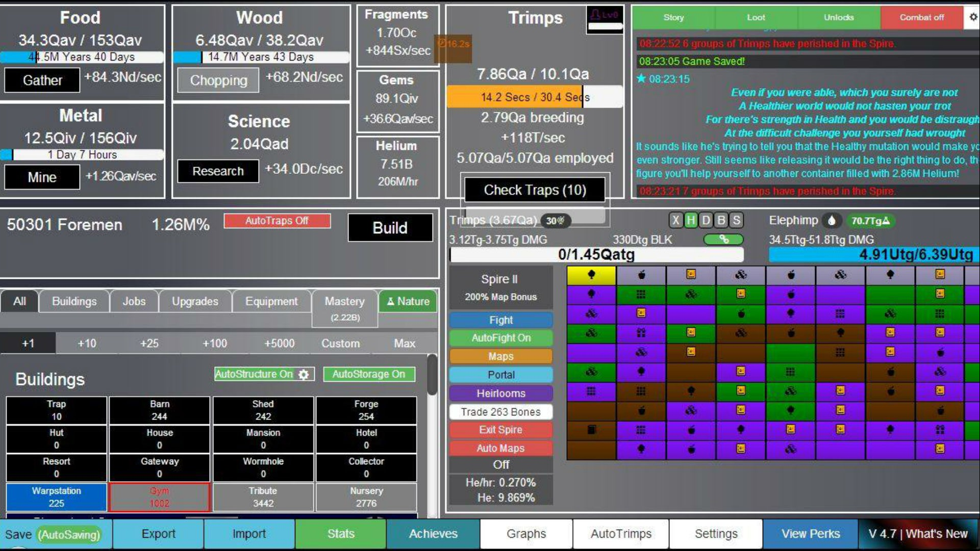The image size is (980, 551).
Task: Buy a Tribute building
Action: pos(263,497)
